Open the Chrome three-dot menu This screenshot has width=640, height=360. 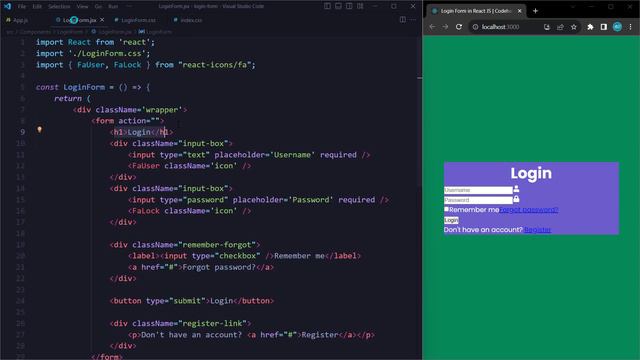click(x=631, y=27)
